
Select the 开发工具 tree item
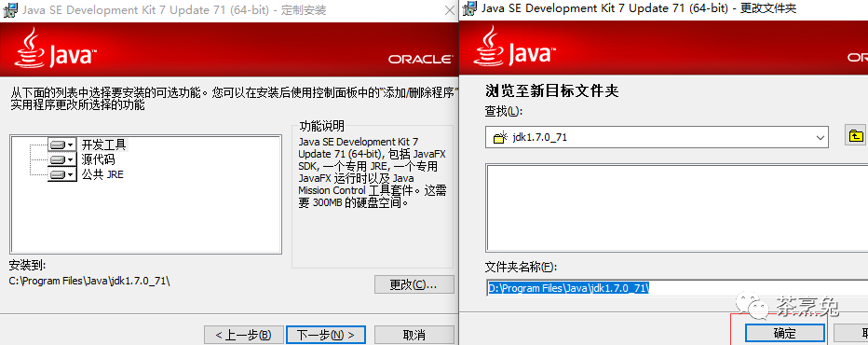tap(104, 145)
